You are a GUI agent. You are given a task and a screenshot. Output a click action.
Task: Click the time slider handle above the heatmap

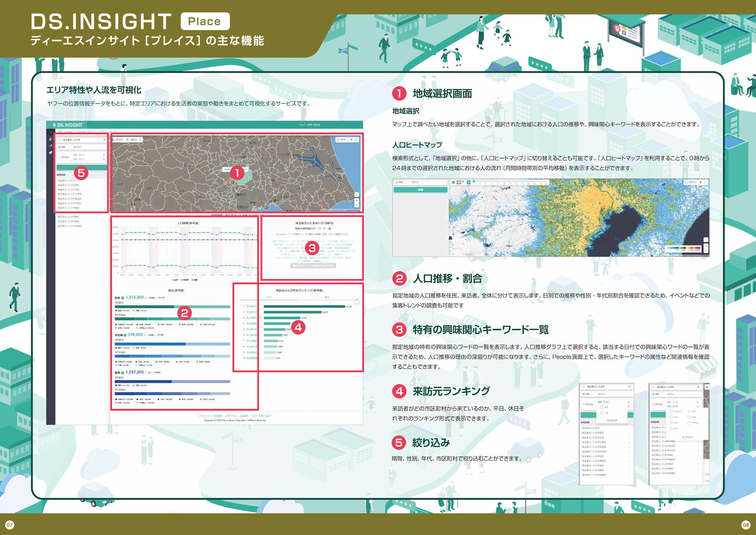coord(474,181)
